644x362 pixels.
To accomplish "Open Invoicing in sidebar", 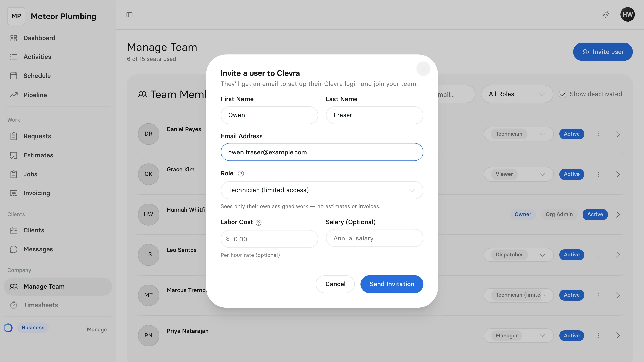I will tap(58, 193).
